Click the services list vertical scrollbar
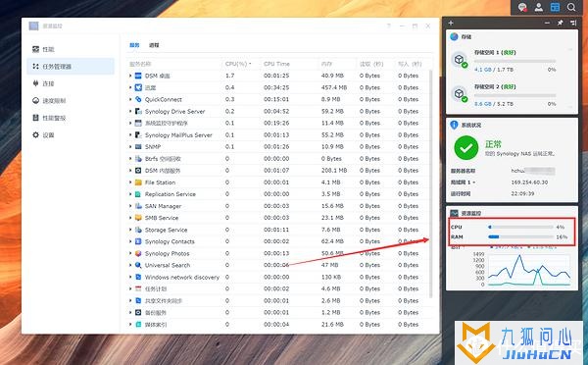 (431, 184)
